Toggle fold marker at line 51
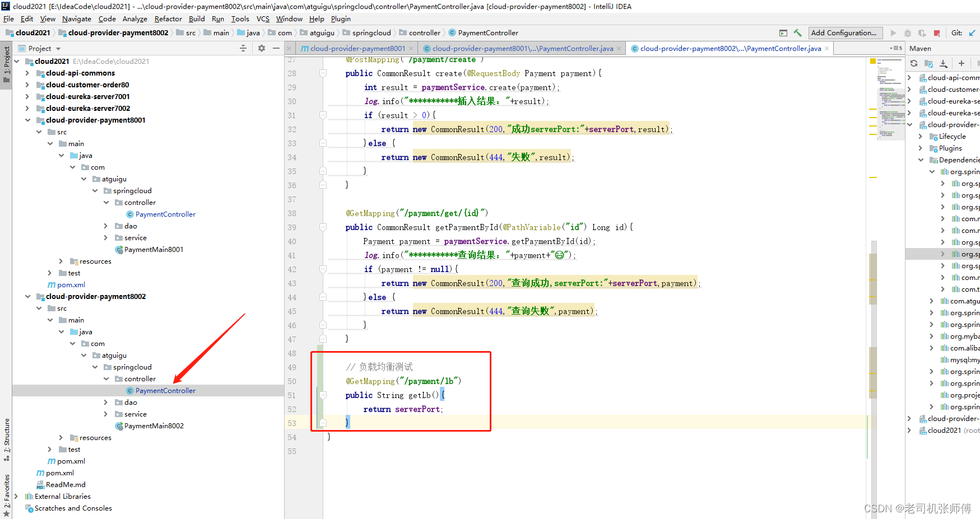980x519 pixels. pos(323,395)
